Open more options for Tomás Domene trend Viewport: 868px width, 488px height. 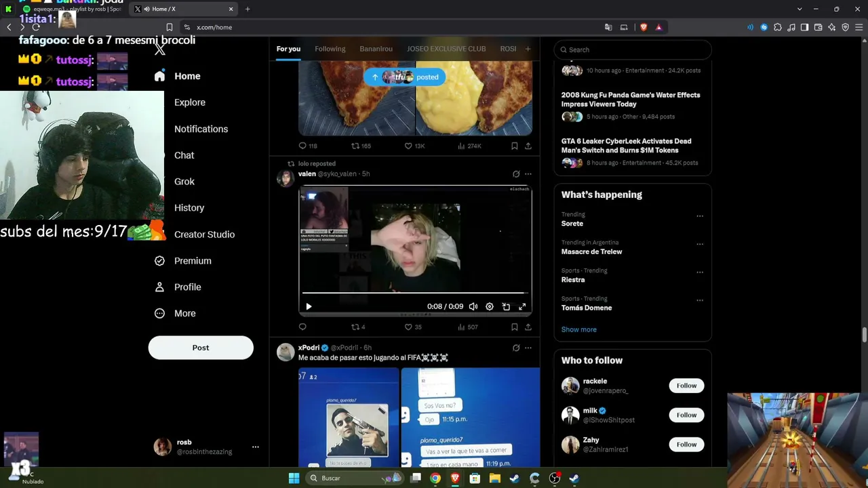pyautogui.click(x=700, y=300)
